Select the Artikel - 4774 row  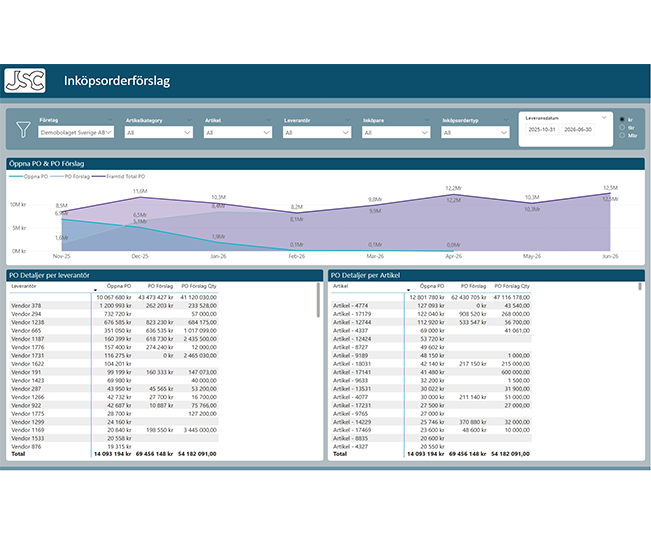click(x=431, y=305)
